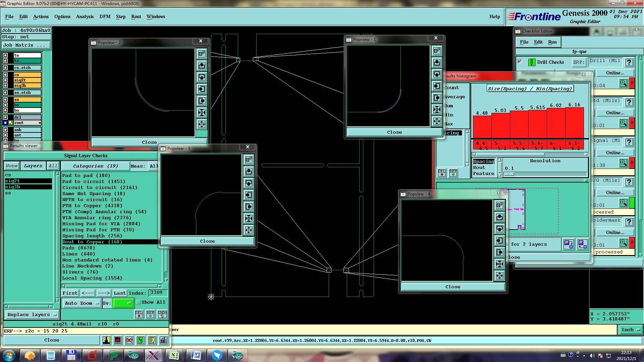Adjust the histogram Resolution slider
The image size is (644, 362).
coord(509,174)
